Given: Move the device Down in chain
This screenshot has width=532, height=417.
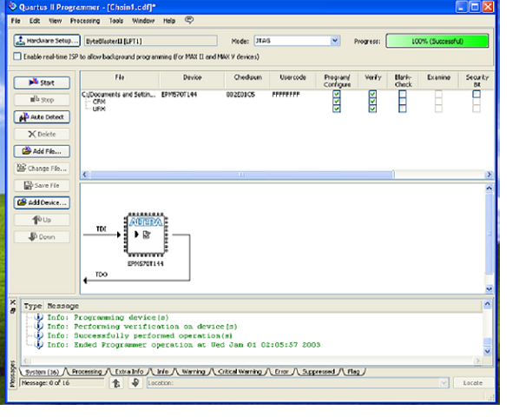Looking at the screenshot, I should pos(42,237).
